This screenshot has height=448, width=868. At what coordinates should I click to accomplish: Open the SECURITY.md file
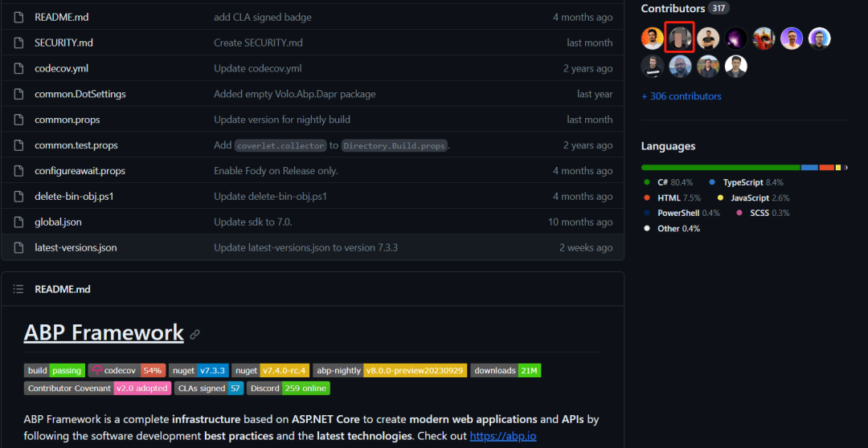[x=63, y=43]
